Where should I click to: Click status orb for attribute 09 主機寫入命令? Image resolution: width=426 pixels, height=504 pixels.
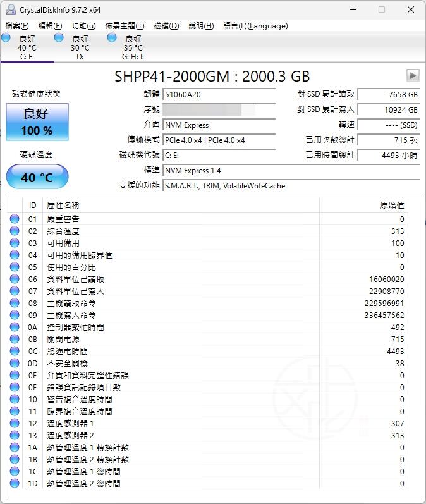click(x=15, y=315)
